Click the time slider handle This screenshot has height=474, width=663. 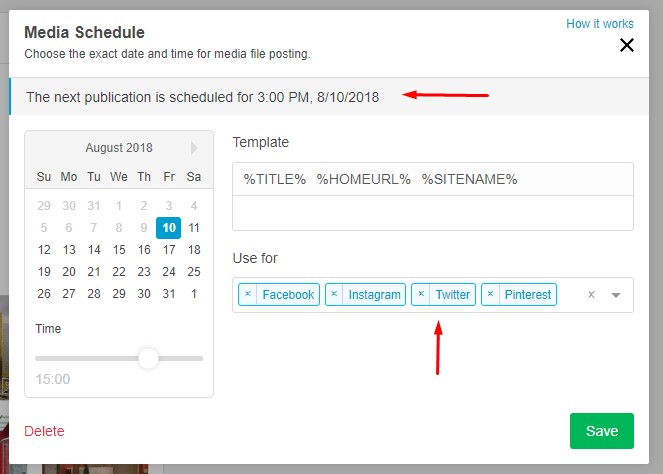[x=148, y=359]
